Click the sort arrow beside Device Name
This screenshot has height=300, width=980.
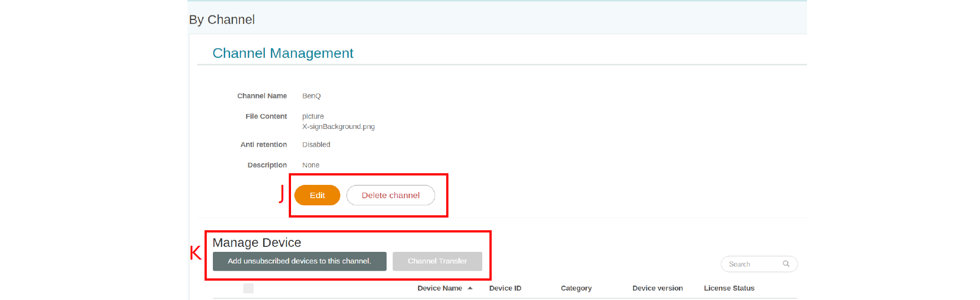coord(470,288)
